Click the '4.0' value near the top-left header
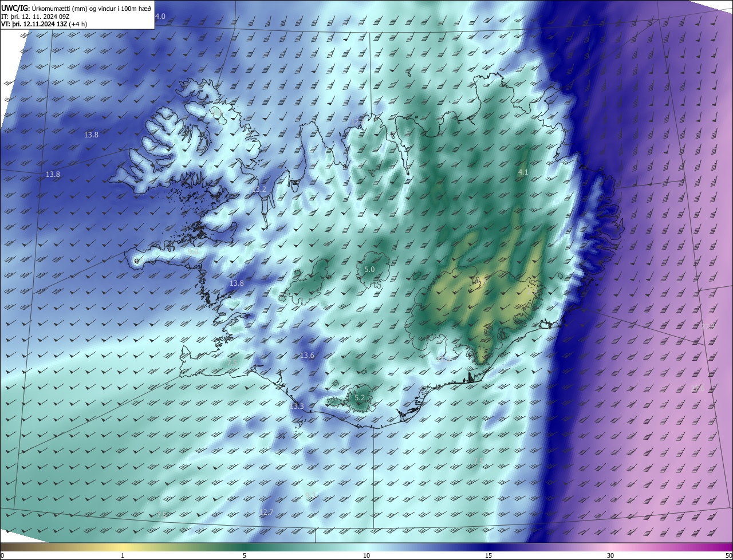Screen dimensions: 733x560 pos(160,17)
